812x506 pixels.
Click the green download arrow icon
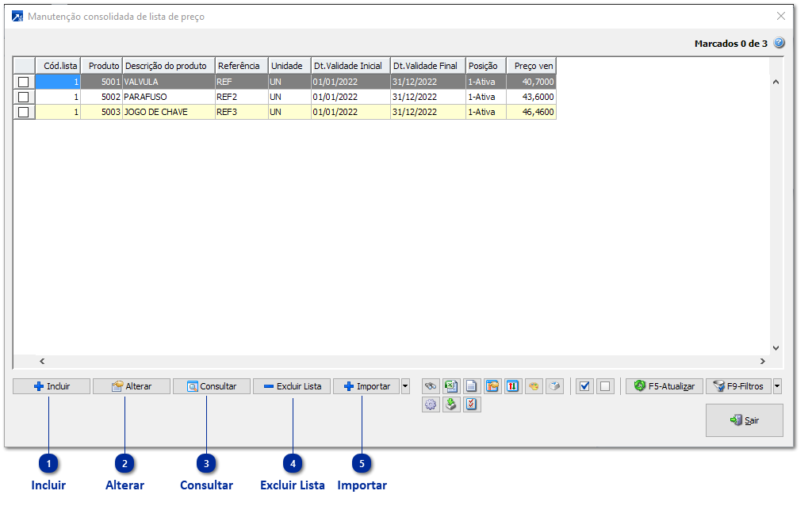[451, 405]
